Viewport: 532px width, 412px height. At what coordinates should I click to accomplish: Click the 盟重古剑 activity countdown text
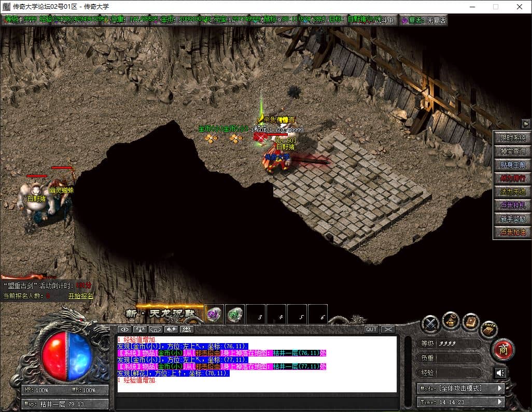[x=47, y=286]
